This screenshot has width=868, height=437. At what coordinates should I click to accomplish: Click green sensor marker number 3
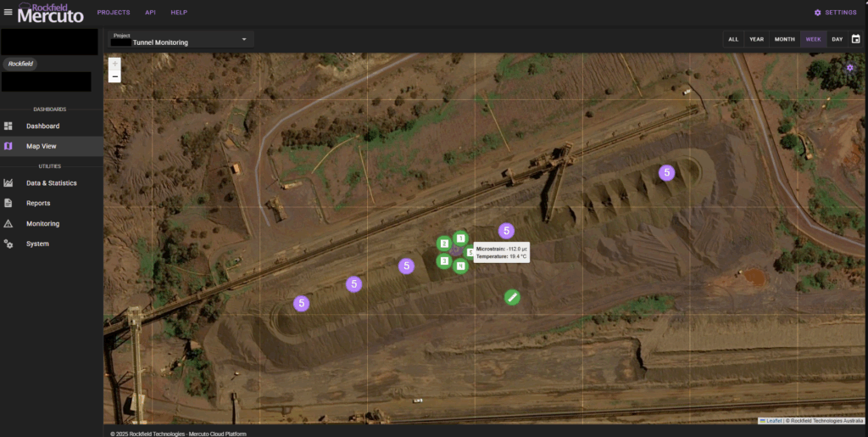(443, 261)
